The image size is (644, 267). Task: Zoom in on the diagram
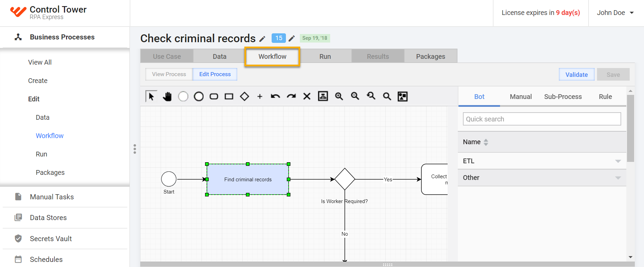(x=339, y=96)
